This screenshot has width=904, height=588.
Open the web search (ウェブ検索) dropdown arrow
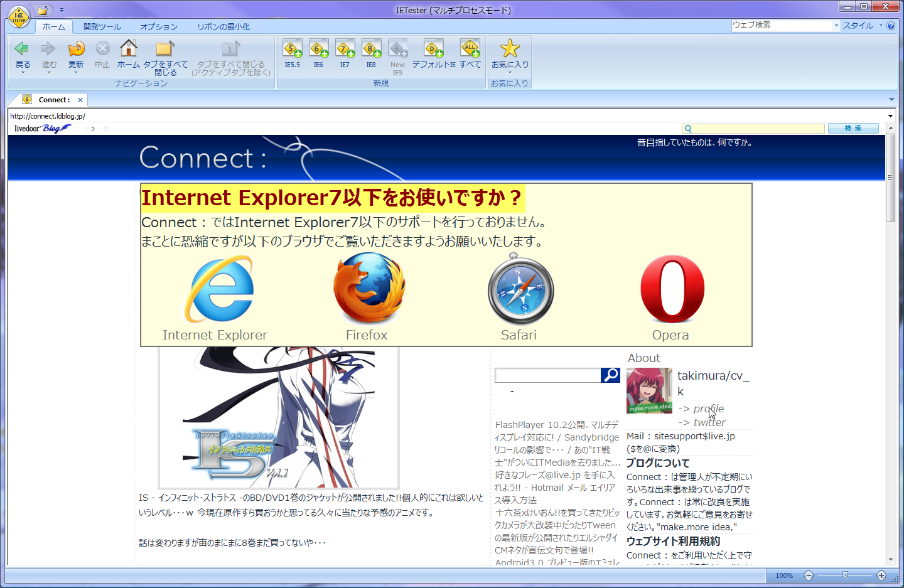[836, 26]
